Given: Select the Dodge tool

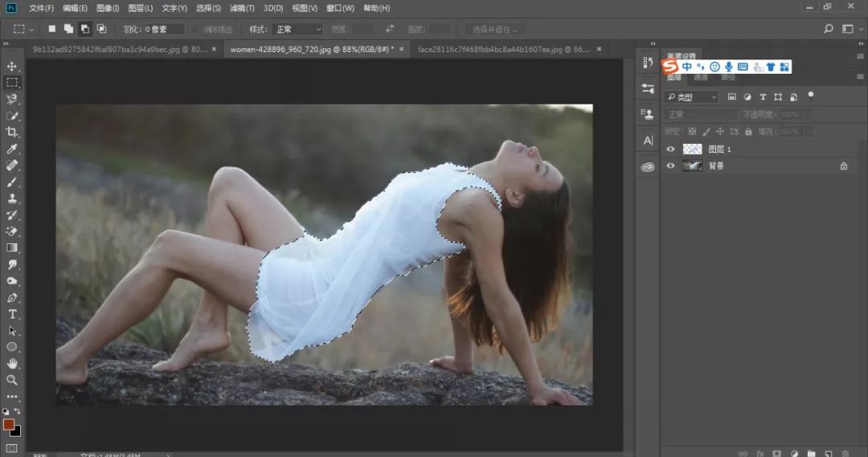Looking at the screenshot, I should click(11, 281).
